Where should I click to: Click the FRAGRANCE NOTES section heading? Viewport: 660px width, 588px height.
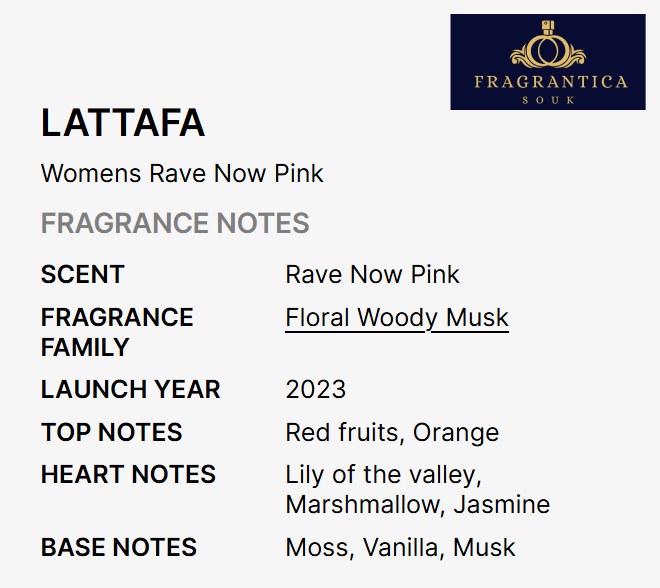point(175,223)
